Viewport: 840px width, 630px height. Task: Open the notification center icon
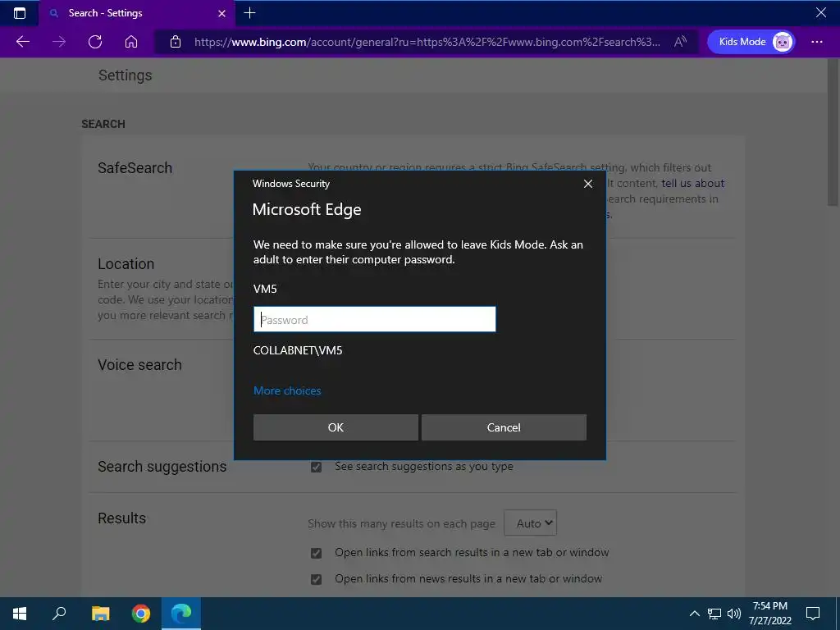[x=813, y=614]
